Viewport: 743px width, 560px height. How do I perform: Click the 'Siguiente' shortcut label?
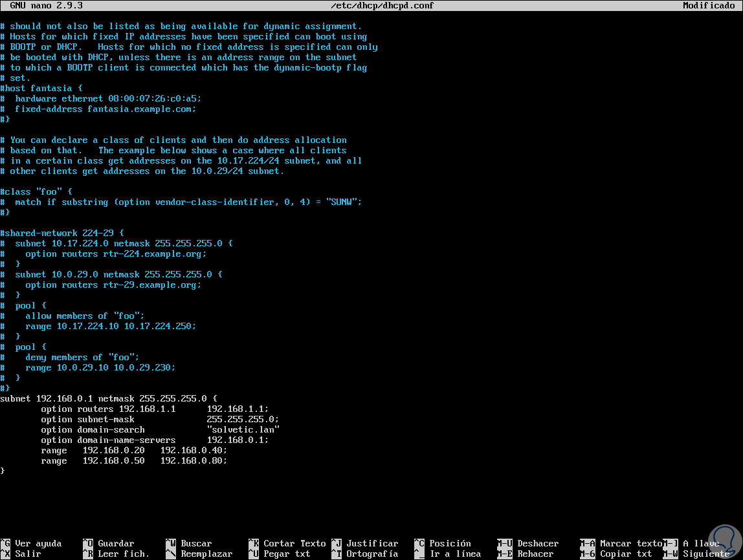(706, 554)
